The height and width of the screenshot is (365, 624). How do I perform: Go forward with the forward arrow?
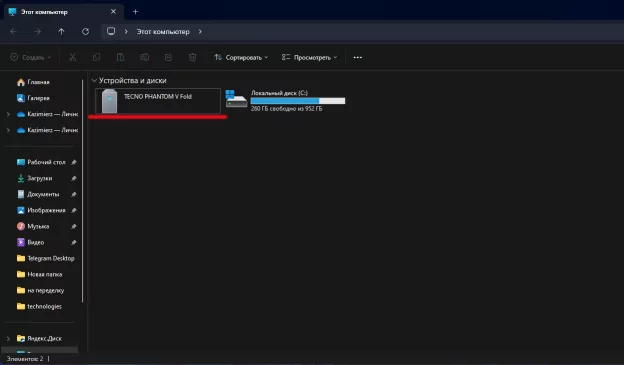[37, 31]
